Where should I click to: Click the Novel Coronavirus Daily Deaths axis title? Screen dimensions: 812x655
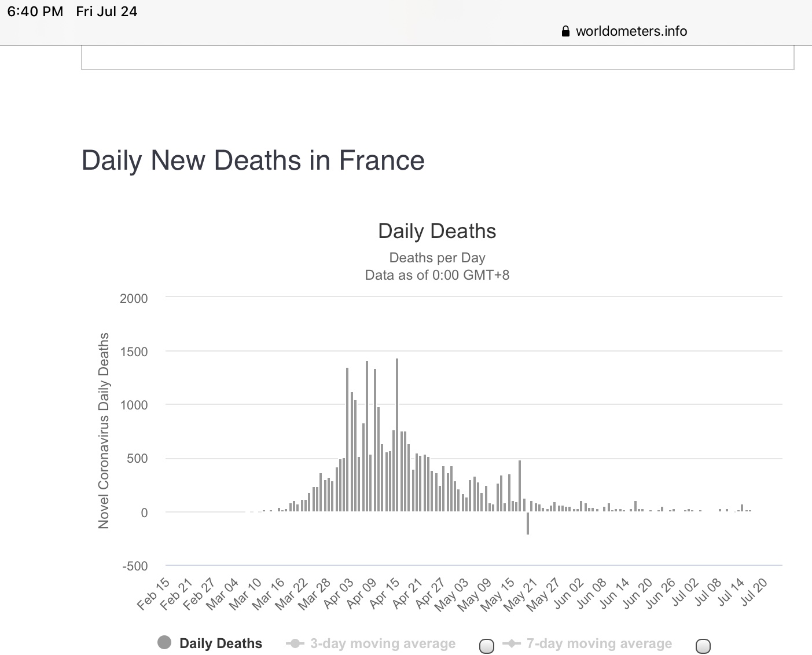[x=104, y=430]
